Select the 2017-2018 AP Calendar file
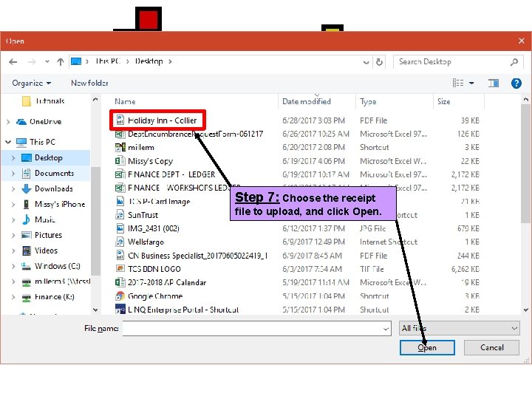 coord(167,282)
